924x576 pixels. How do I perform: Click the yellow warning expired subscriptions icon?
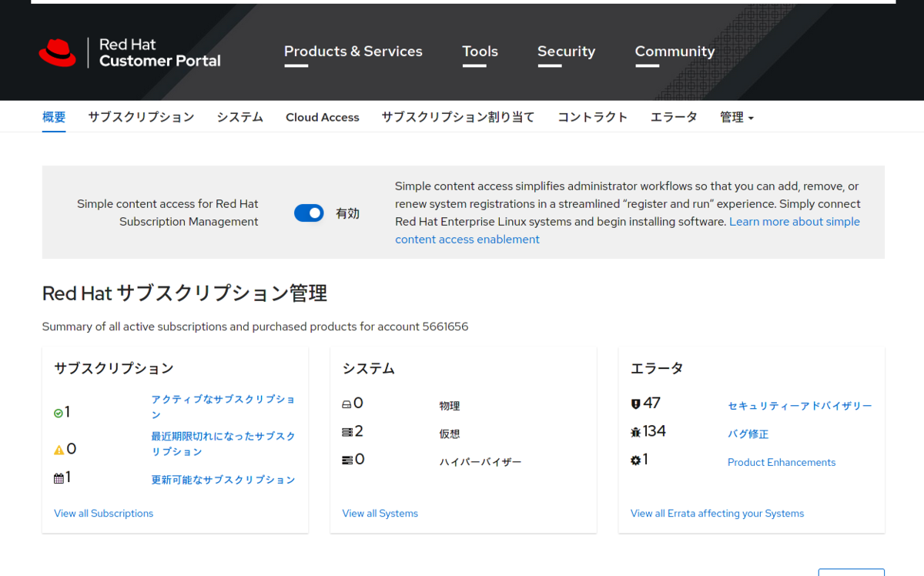pos(59,450)
